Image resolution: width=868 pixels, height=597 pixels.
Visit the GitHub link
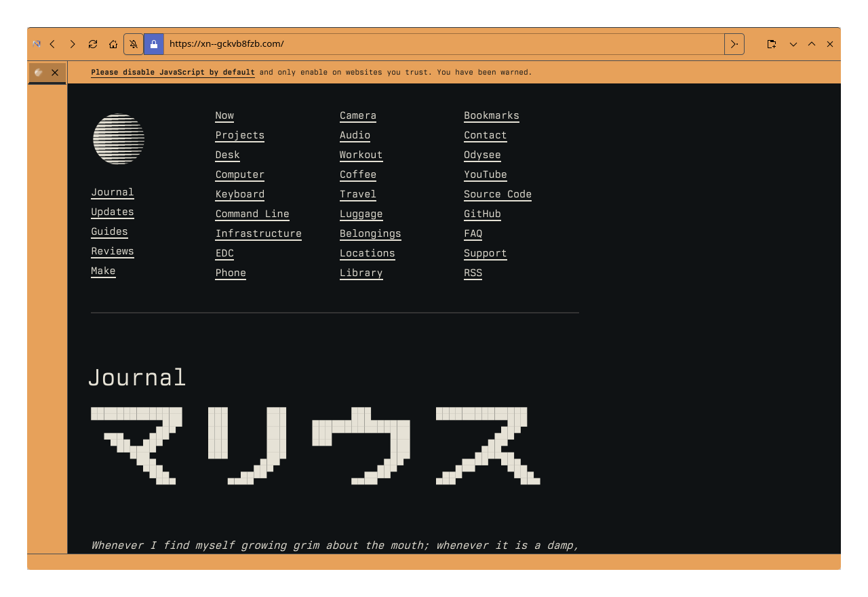[482, 214]
